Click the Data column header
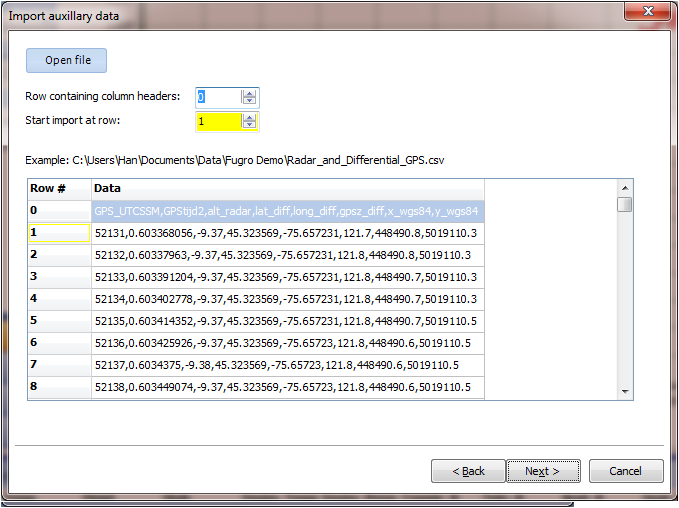Screen dimensions: 679x508 (288, 189)
